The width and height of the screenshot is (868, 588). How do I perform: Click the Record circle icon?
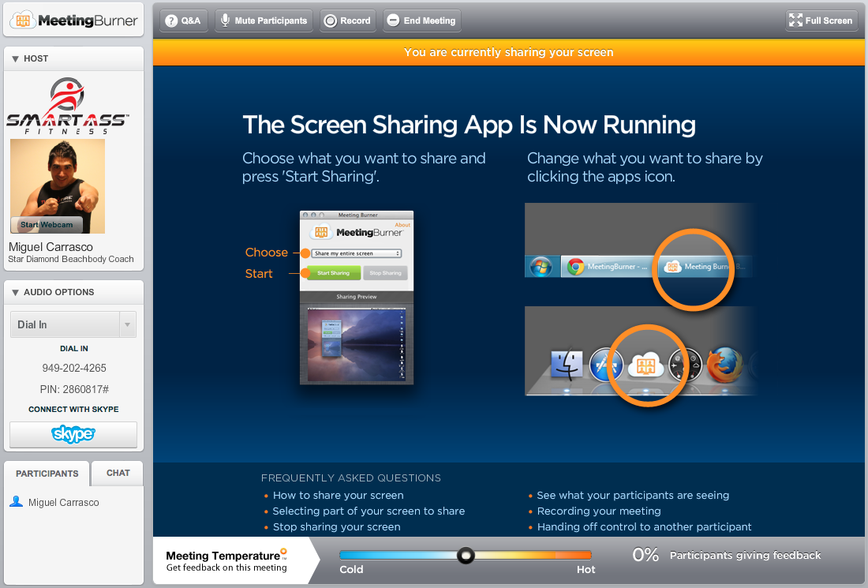(331, 21)
